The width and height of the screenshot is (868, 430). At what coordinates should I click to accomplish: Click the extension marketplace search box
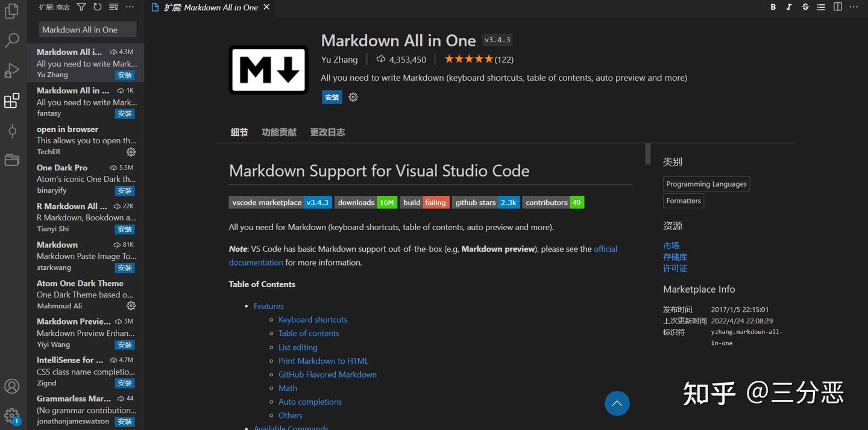87,29
